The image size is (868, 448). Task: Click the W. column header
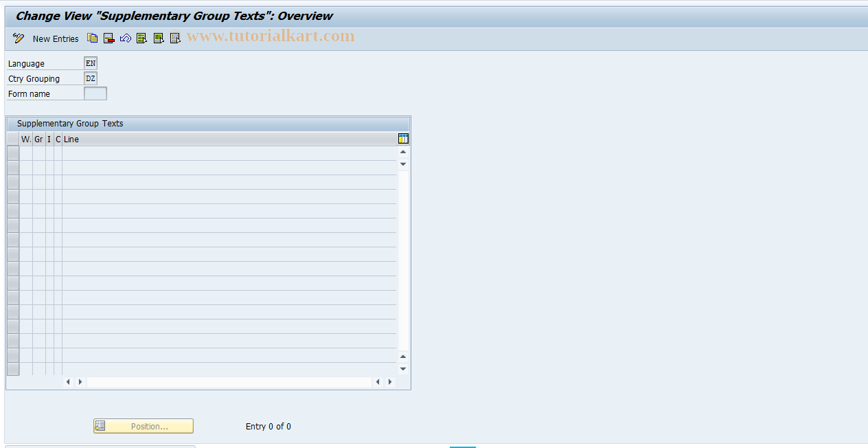[x=26, y=139]
